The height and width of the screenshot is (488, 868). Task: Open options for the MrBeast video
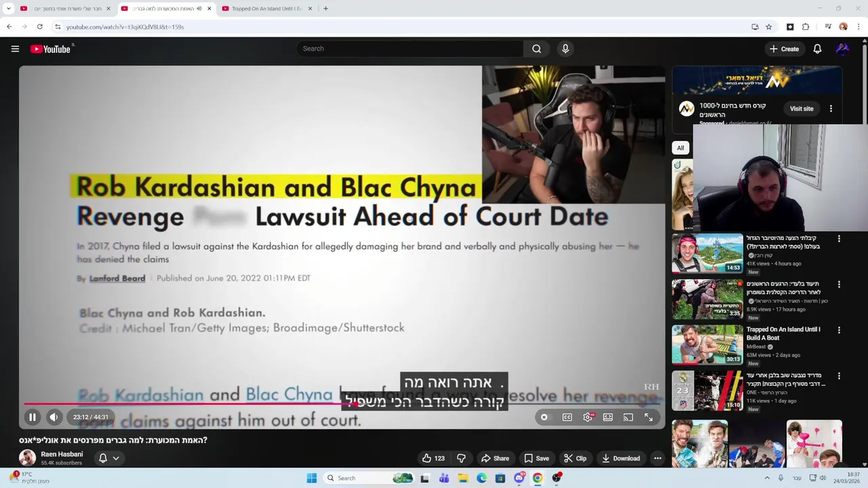839,330
